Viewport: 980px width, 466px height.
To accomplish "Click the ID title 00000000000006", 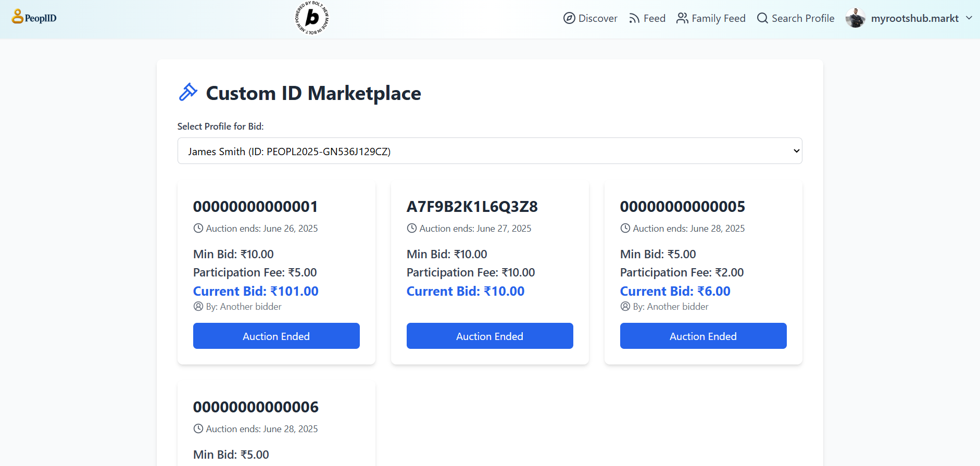I will [x=256, y=407].
